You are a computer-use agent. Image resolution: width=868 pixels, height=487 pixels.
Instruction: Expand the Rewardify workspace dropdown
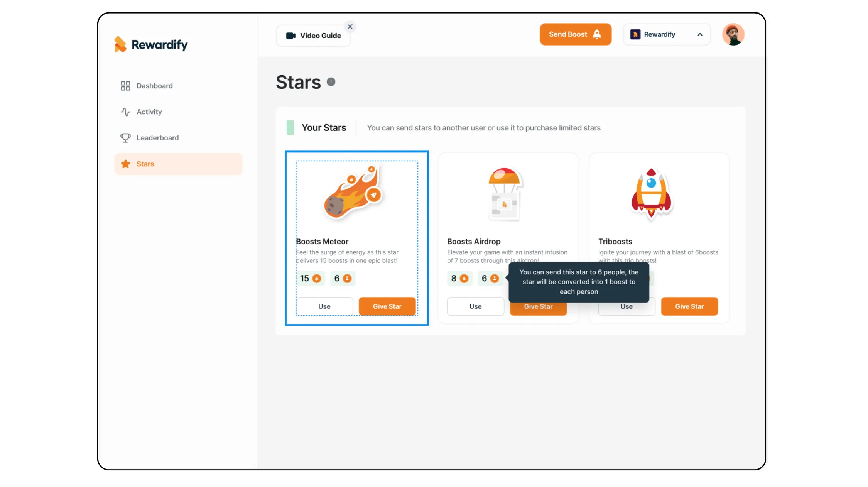(666, 34)
